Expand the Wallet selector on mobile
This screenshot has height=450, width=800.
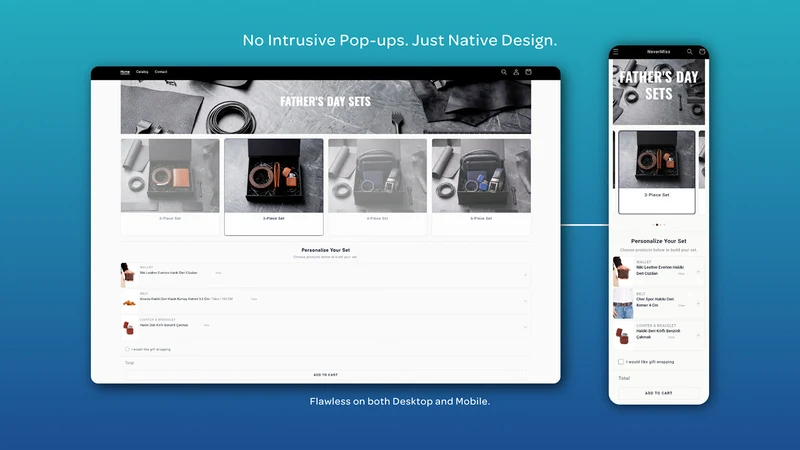698,271
